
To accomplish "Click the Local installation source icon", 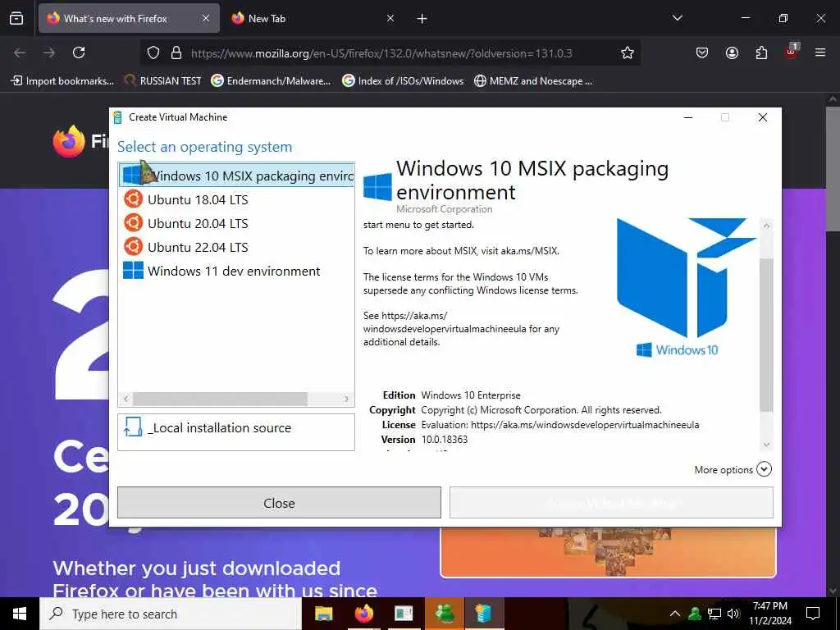I will [132, 427].
